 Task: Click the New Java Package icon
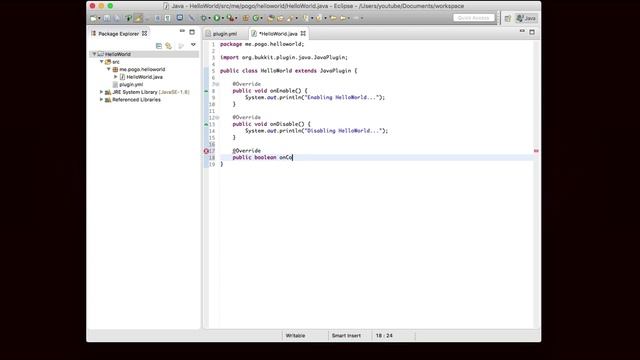coord(245,18)
